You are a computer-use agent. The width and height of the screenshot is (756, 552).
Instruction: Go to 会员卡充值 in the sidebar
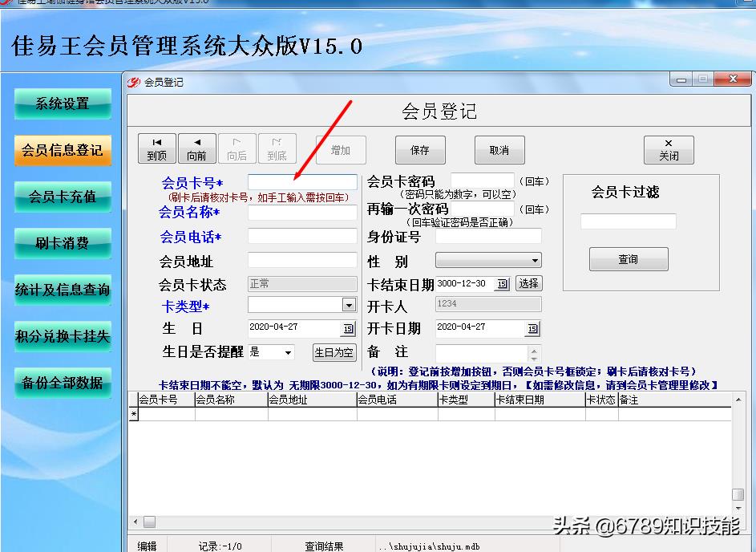click(63, 197)
